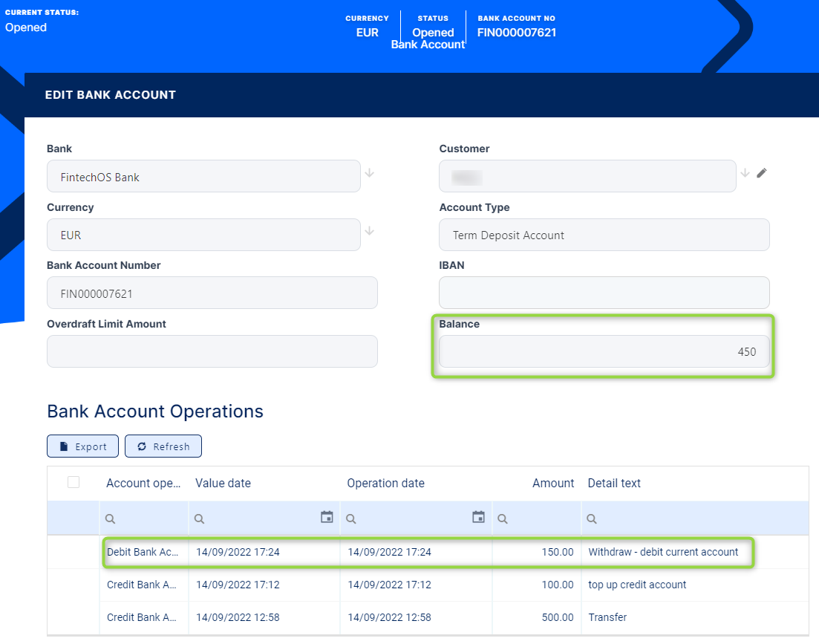
Task: Click search icon in Amount filter
Action: pyautogui.click(x=503, y=519)
